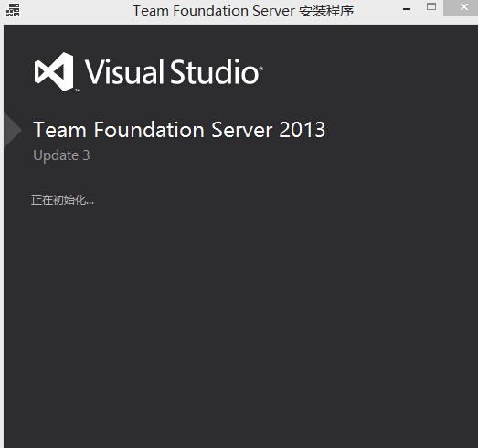The image size is (478, 448).
Task: Close the Team Foundation Server installer
Action: tap(463, 7)
